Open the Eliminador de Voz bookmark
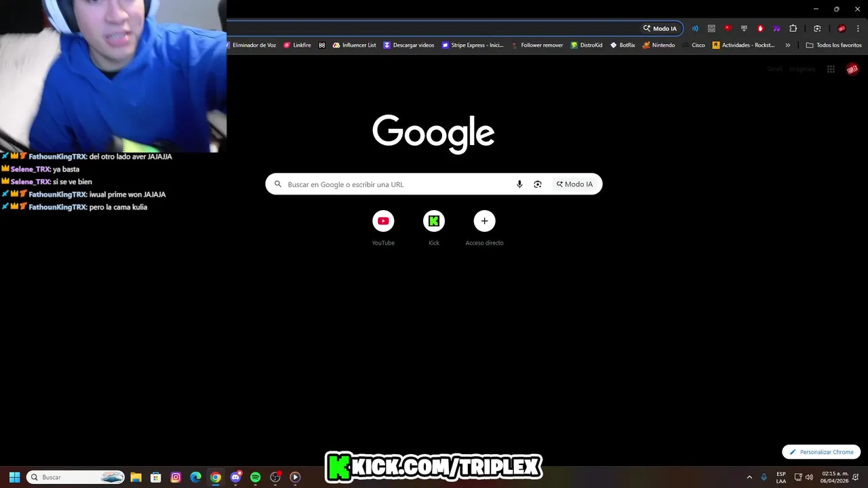Viewport: 868px width, 488px height. (252, 45)
